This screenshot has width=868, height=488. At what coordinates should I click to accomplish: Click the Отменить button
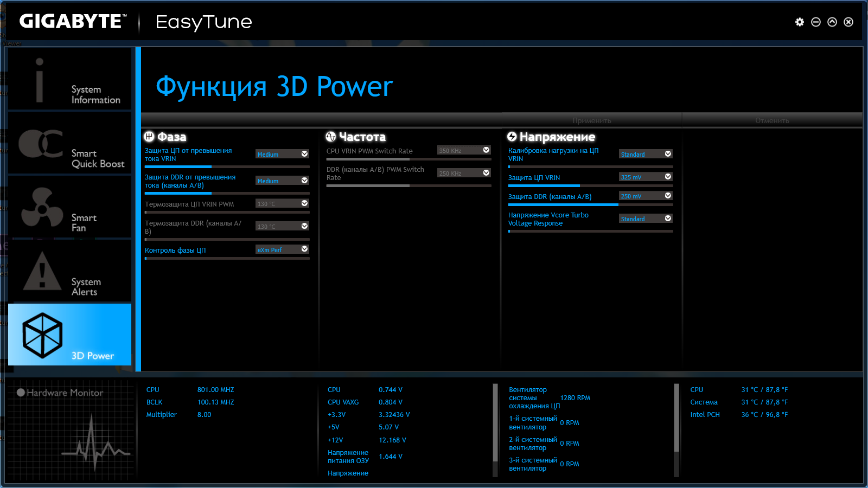point(772,120)
